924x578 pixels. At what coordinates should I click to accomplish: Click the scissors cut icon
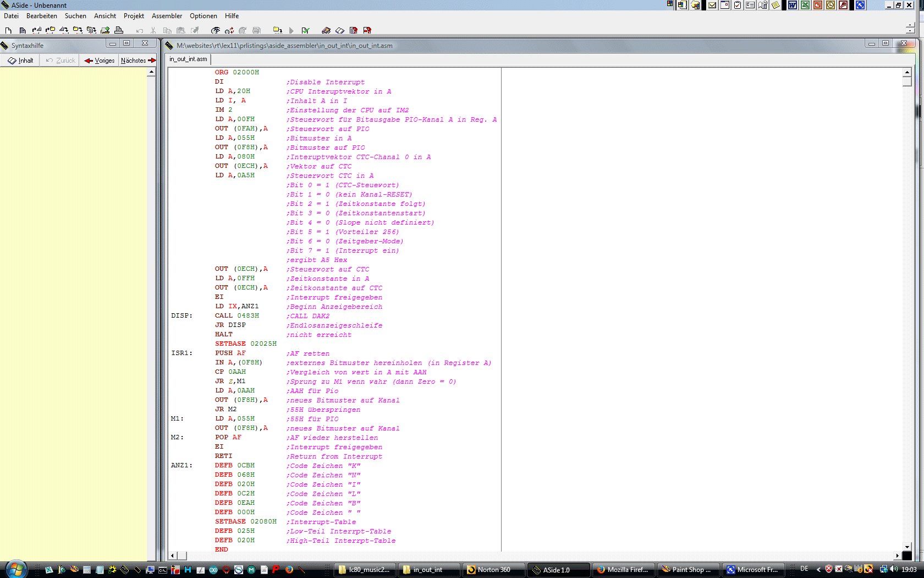coord(153,30)
